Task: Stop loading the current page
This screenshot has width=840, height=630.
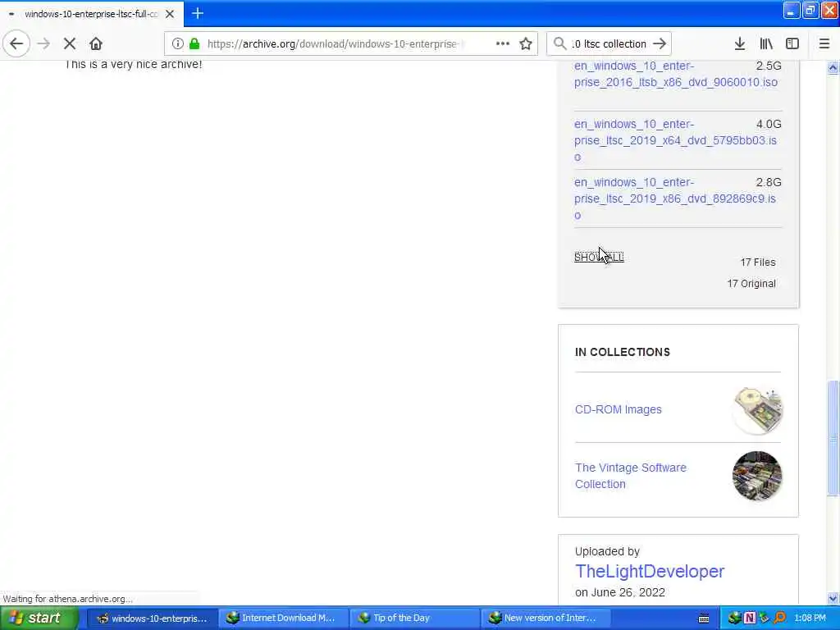Action: [70, 43]
